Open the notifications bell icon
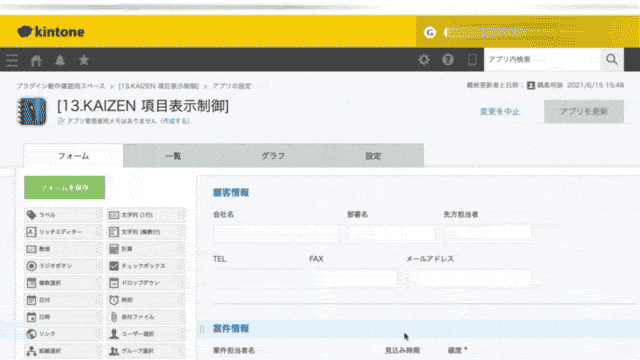Viewport: 640px width, 360px height. coord(60,60)
